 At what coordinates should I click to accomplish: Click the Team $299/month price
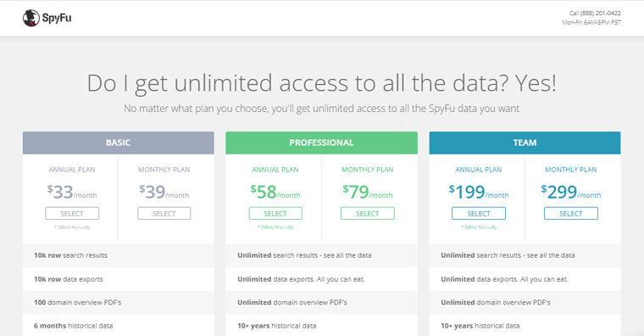click(571, 192)
